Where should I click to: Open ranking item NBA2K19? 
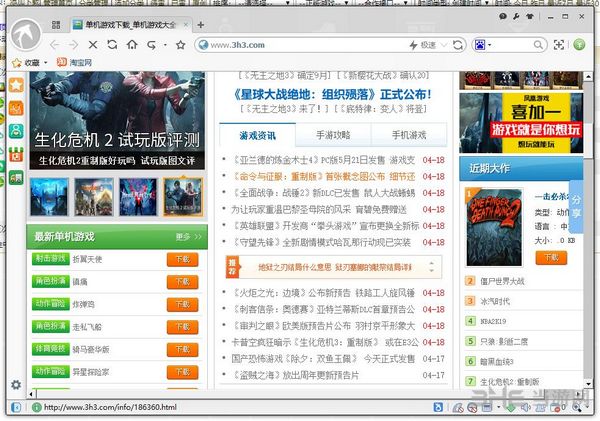[493, 321]
